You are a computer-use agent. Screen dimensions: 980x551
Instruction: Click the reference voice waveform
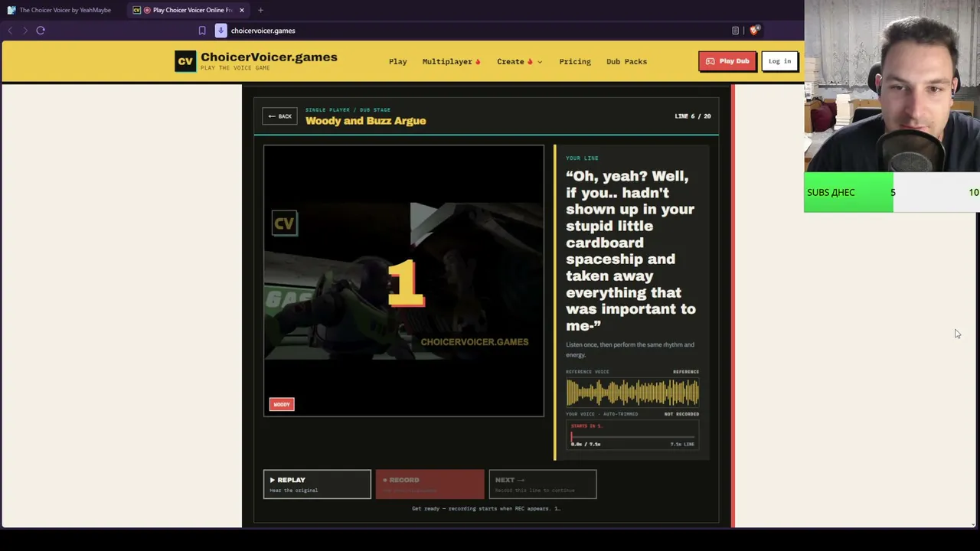[x=632, y=393]
